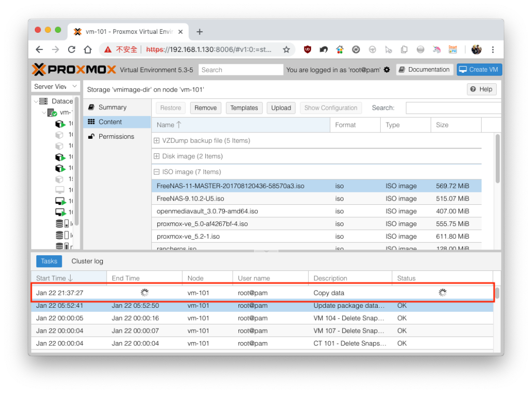Viewport: 532px width, 393px height.
Task: Close the vm-101 Proxmox tab
Action: click(x=180, y=32)
